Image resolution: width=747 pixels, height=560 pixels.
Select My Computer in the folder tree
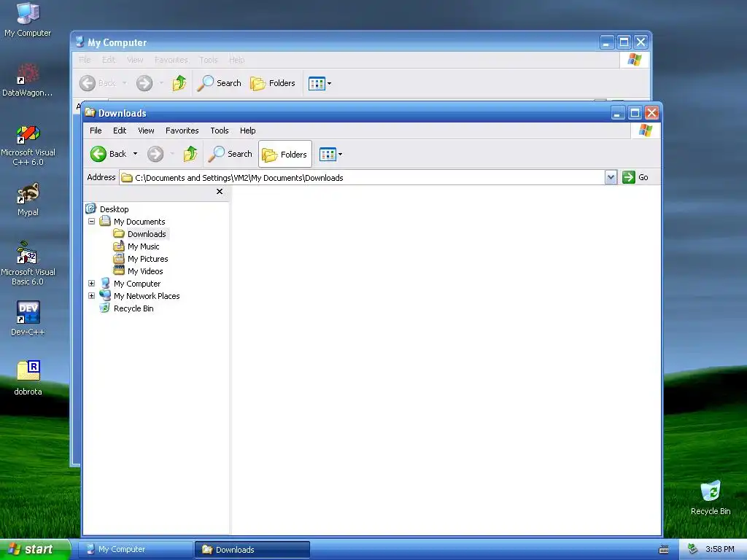pyautogui.click(x=136, y=284)
